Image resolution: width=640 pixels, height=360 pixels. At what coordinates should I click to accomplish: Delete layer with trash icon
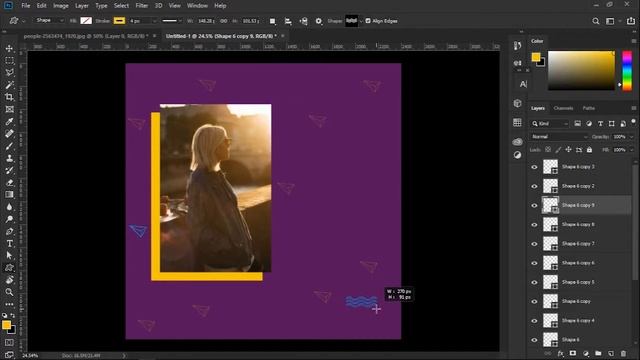(x=623, y=353)
